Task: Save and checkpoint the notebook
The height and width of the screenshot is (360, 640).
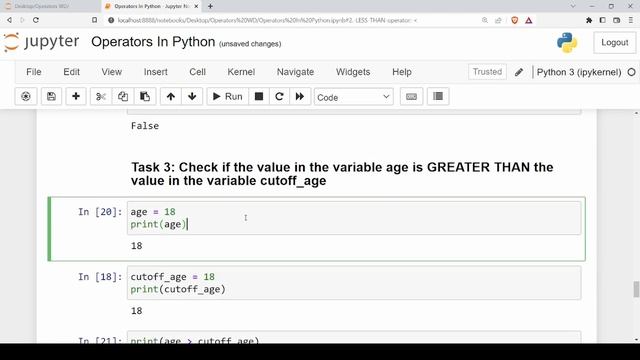Action: [51, 96]
